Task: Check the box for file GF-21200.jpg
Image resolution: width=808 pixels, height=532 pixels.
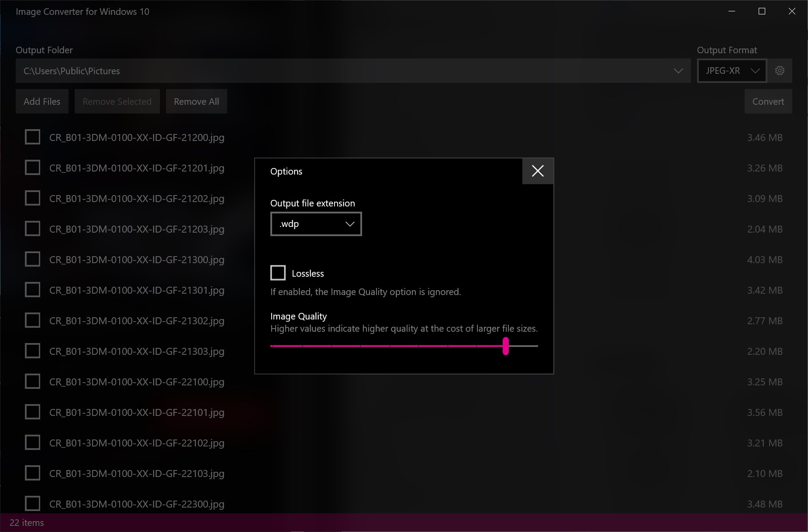Action: [x=33, y=137]
